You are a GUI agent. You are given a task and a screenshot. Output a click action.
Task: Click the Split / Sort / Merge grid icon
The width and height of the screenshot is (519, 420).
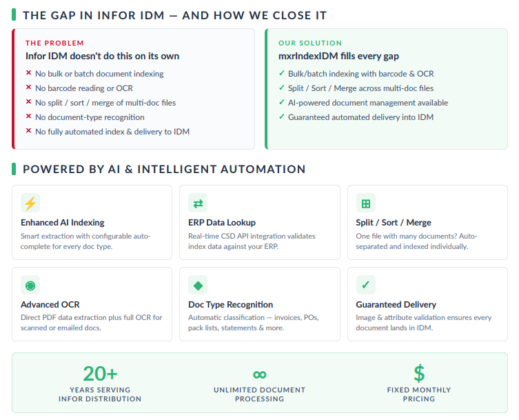pos(366,203)
